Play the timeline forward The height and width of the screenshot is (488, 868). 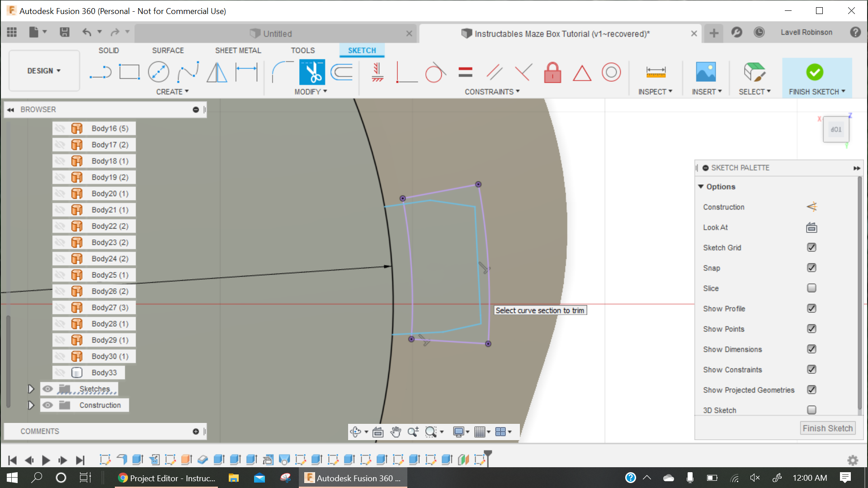pos(46,460)
